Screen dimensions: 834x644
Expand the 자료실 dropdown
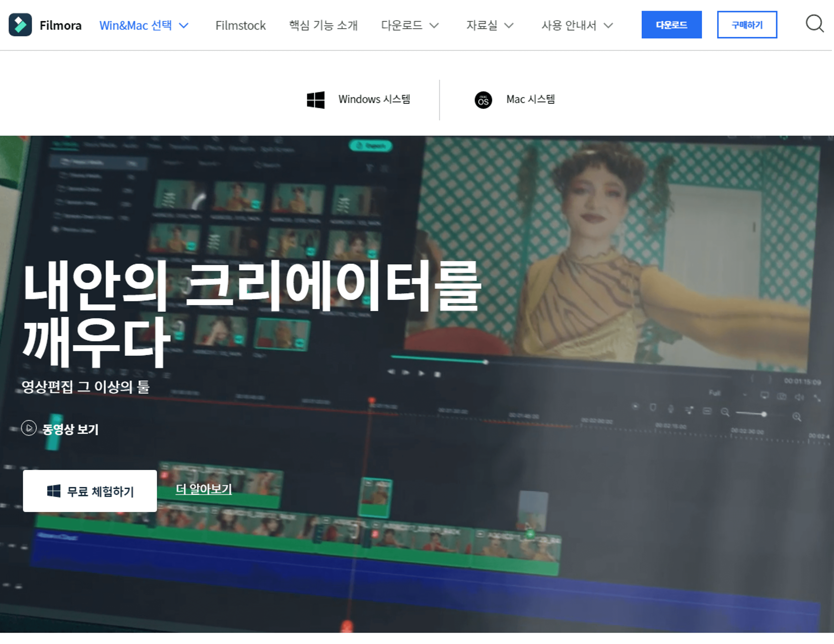pos(490,26)
